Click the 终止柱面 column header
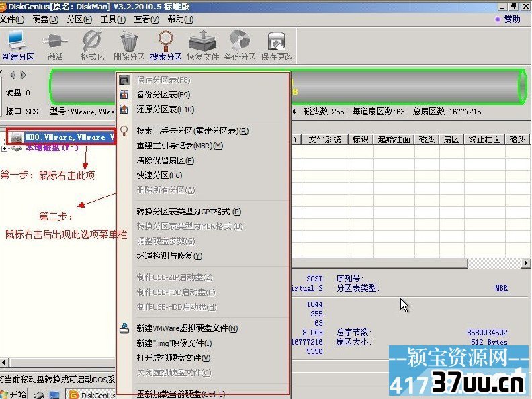The width and height of the screenshot is (532, 399). (484, 140)
